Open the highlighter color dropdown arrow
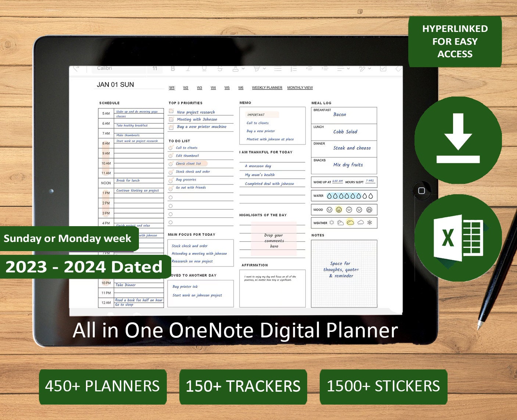The image size is (517, 420). coord(264,69)
